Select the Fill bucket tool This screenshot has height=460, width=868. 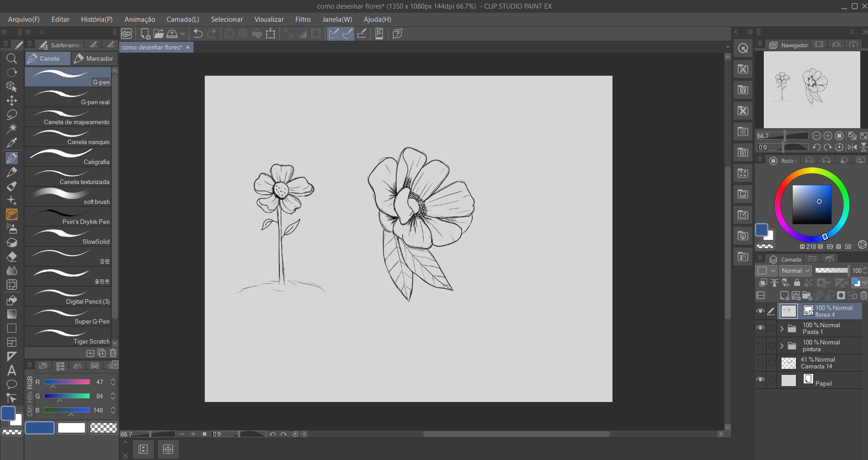click(12, 300)
